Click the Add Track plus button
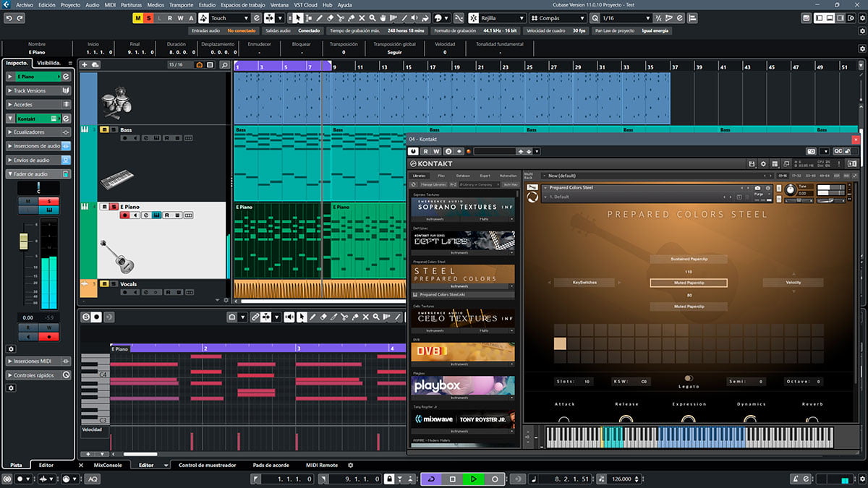The image size is (868, 488). pos(86,64)
